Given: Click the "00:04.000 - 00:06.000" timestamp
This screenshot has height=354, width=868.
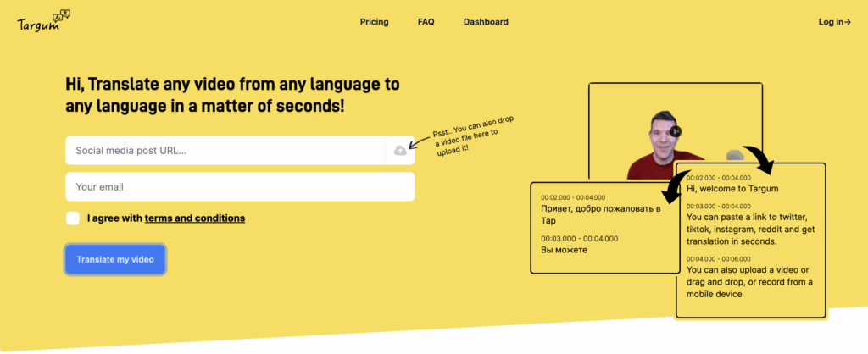Looking at the screenshot, I should click(719, 258).
